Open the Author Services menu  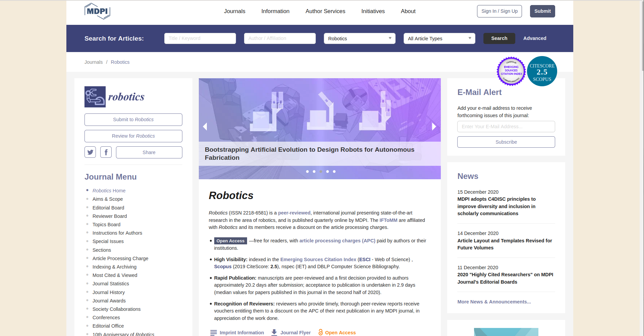[325, 11]
